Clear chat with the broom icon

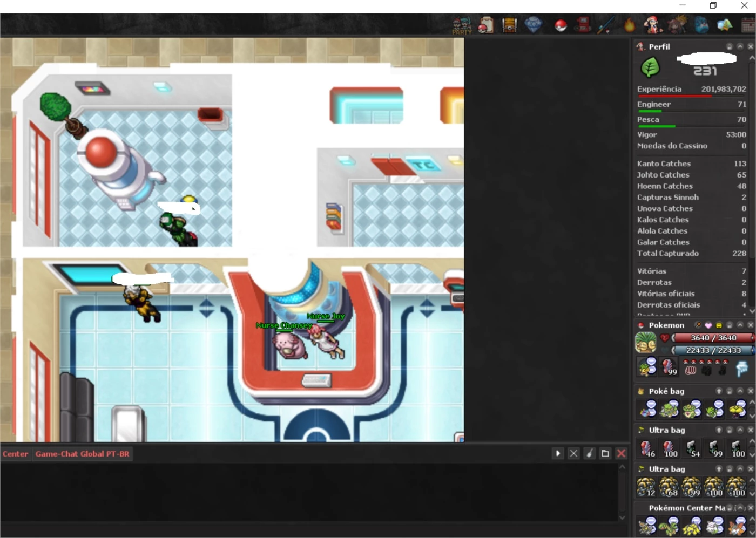[590, 453]
